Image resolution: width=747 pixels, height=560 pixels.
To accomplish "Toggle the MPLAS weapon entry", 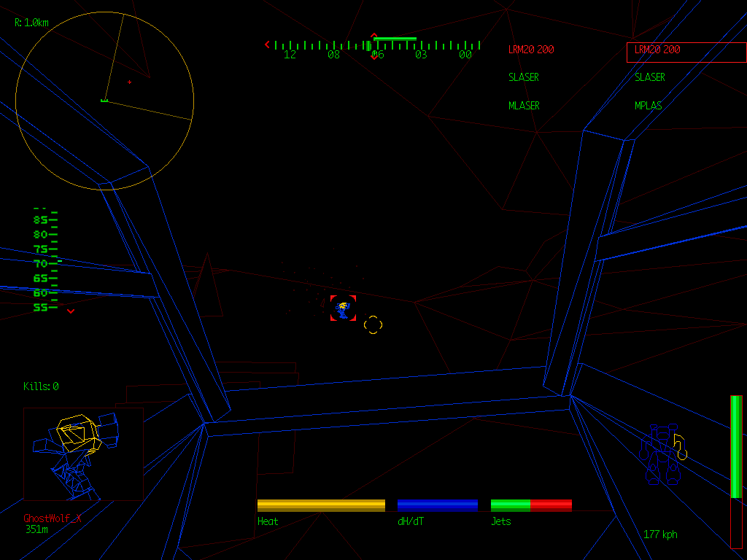I will (x=649, y=106).
